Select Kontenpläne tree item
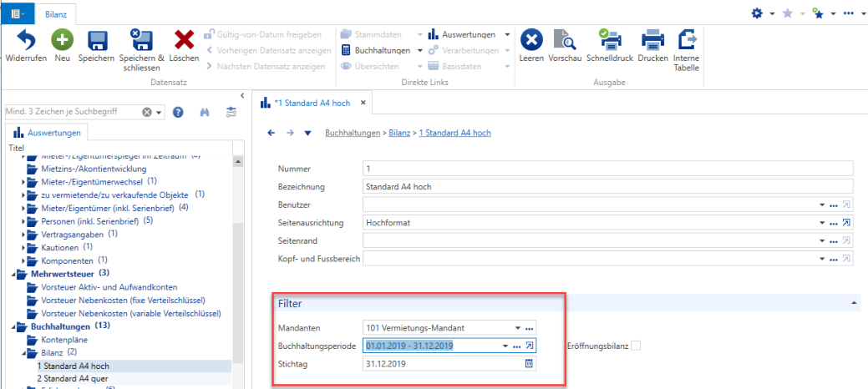 (x=64, y=339)
